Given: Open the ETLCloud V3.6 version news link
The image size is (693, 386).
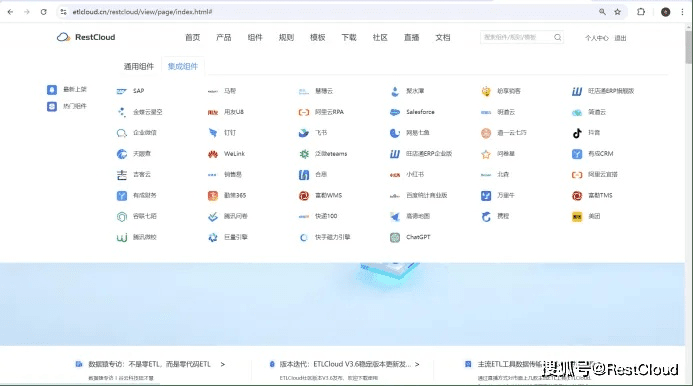Looking at the screenshot, I should (x=344, y=364).
